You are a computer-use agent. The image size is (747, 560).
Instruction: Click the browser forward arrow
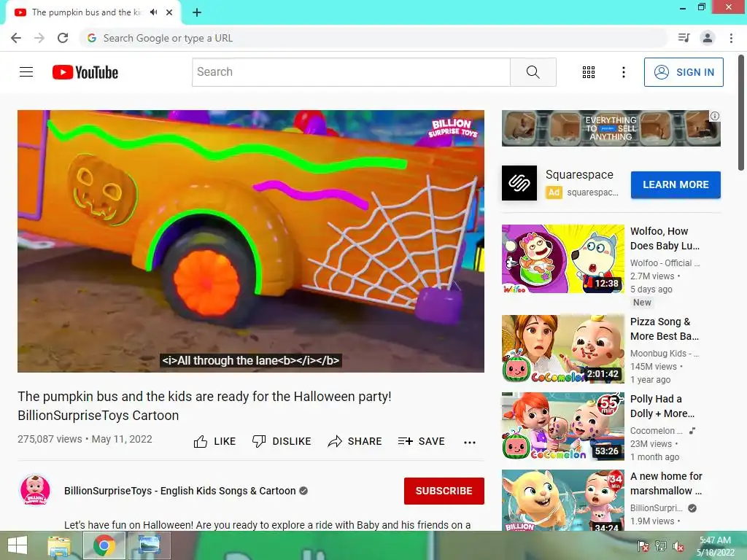click(39, 38)
